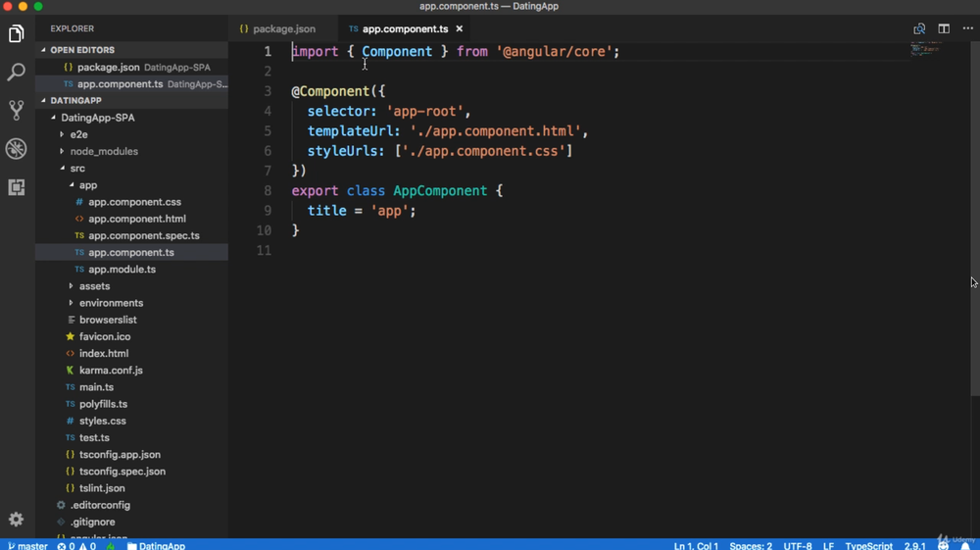Close the app.component.ts tab
The width and height of the screenshot is (980, 550).
pos(460,28)
